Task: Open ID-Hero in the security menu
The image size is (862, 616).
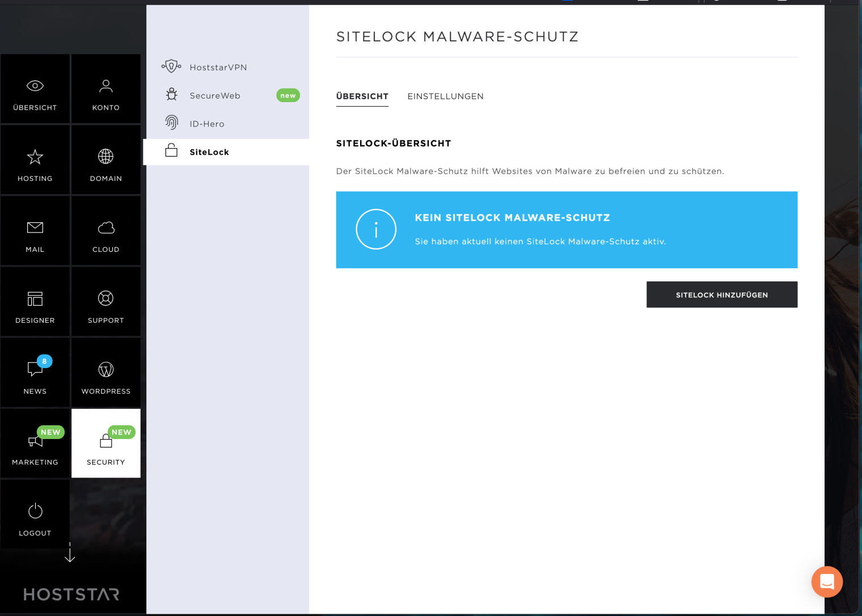Action: 207,124
